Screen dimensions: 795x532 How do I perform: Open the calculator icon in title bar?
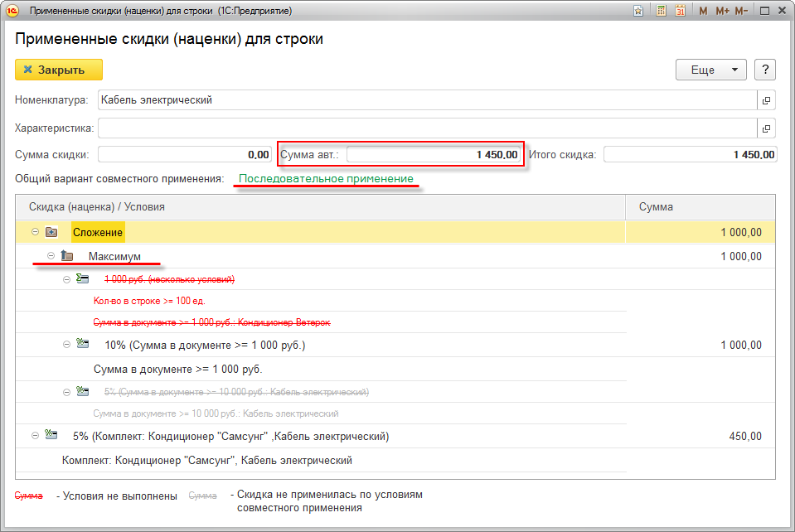tap(661, 11)
